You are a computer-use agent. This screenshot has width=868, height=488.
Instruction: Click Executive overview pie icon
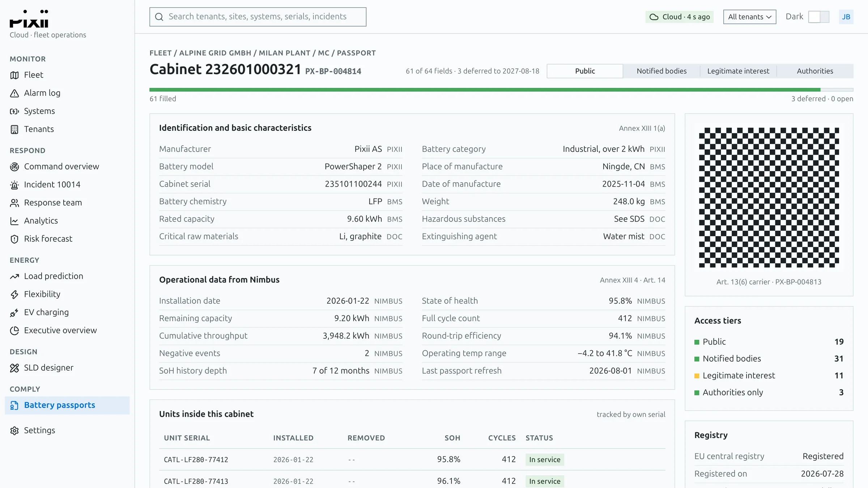14,330
